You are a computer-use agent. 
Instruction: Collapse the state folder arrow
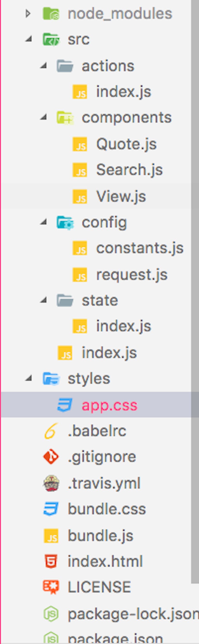click(x=43, y=300)
